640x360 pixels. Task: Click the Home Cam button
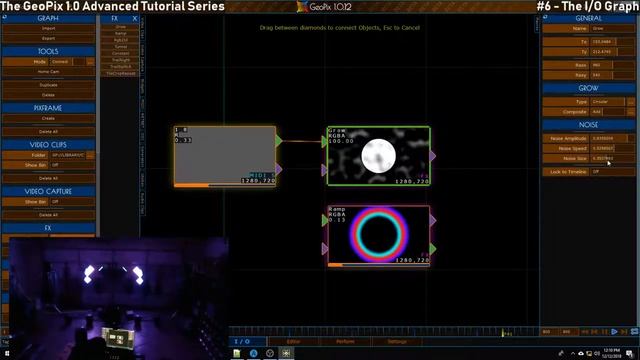[48, 72]
